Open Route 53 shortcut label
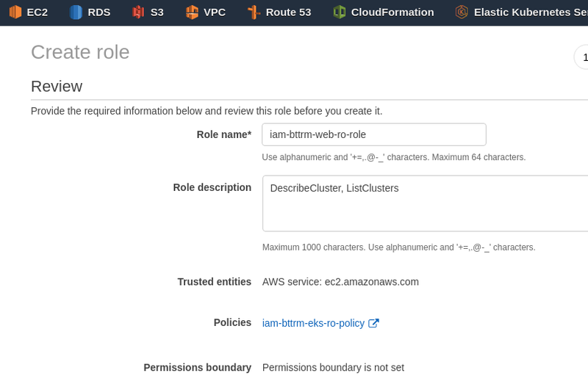Screen dimensions: 588x384 pyautogui.click(x=288, y=12)
